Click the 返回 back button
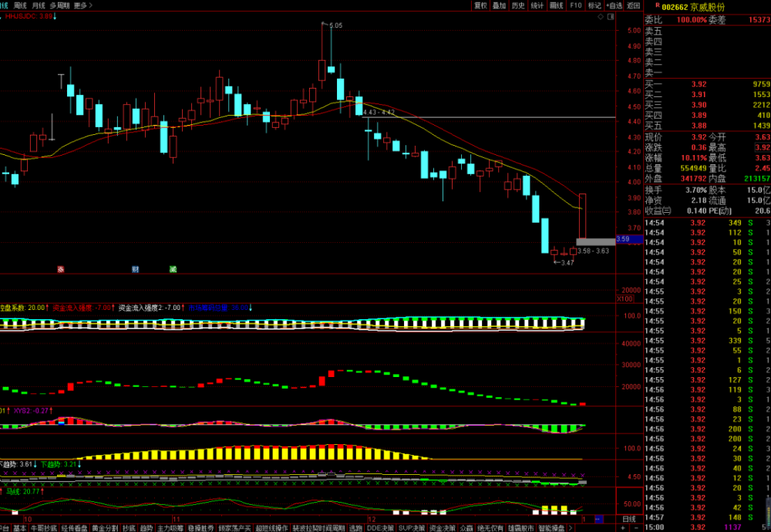This screenshot has width=771, height=532. [x=634, y=5]
